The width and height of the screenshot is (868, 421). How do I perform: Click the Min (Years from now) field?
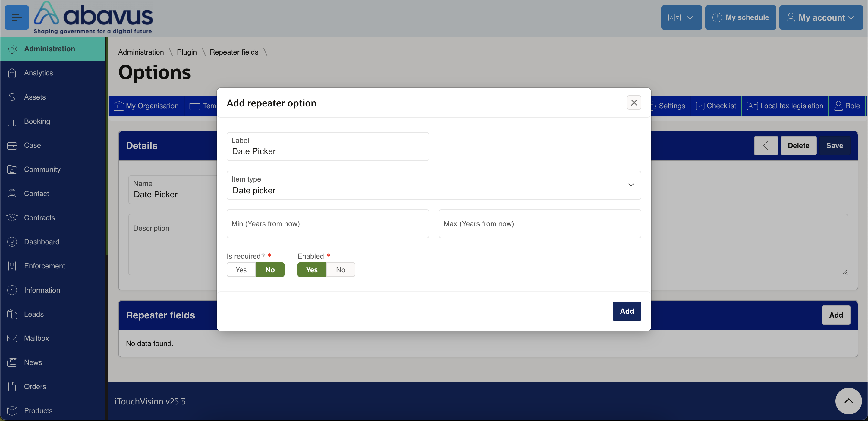point(328,224)
